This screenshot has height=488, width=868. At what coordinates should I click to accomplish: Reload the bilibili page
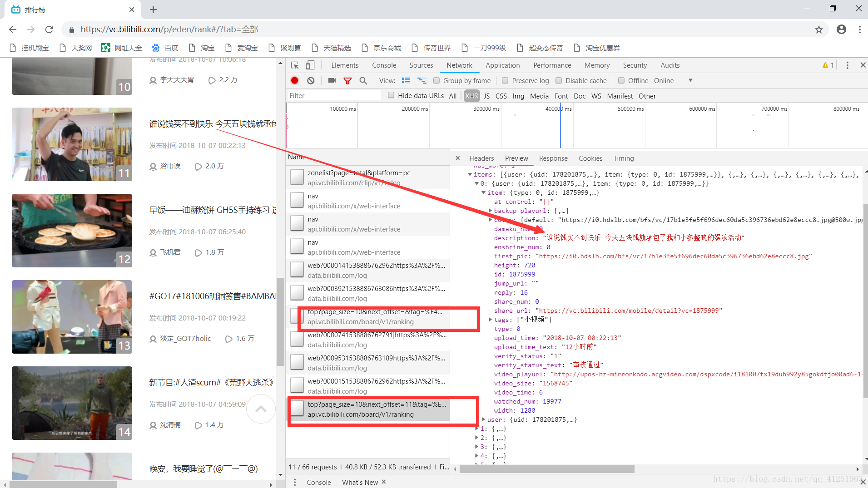pyautogui.click(x=49, y=30)
